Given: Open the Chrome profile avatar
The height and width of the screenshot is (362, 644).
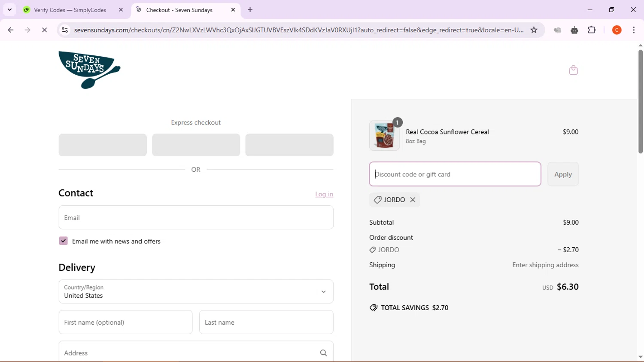Looking at the screenshot, I should (x=617, y=30).
